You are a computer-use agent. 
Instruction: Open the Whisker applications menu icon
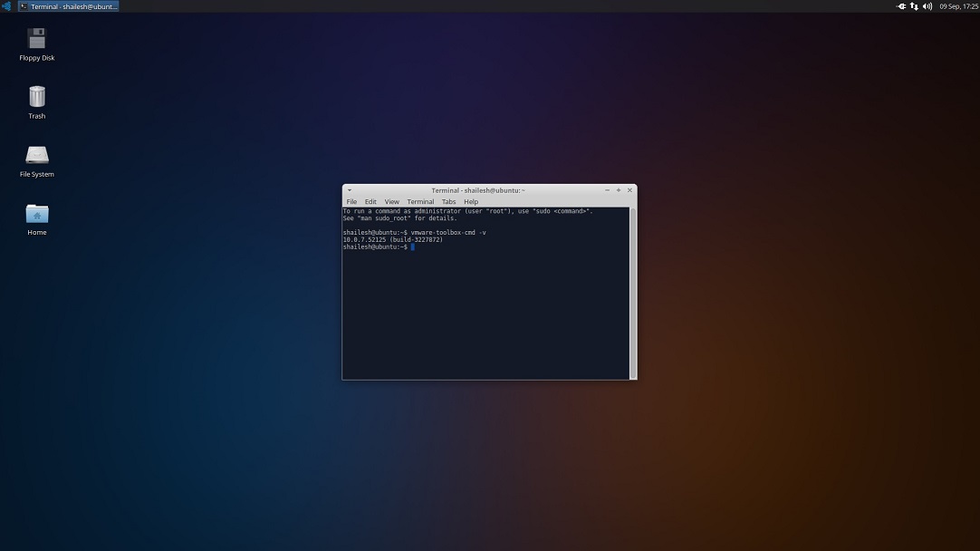tap(6, 6)
